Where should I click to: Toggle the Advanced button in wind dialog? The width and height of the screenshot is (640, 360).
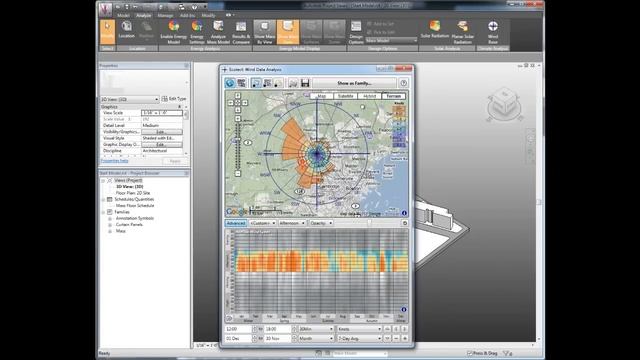click(236, 223)
